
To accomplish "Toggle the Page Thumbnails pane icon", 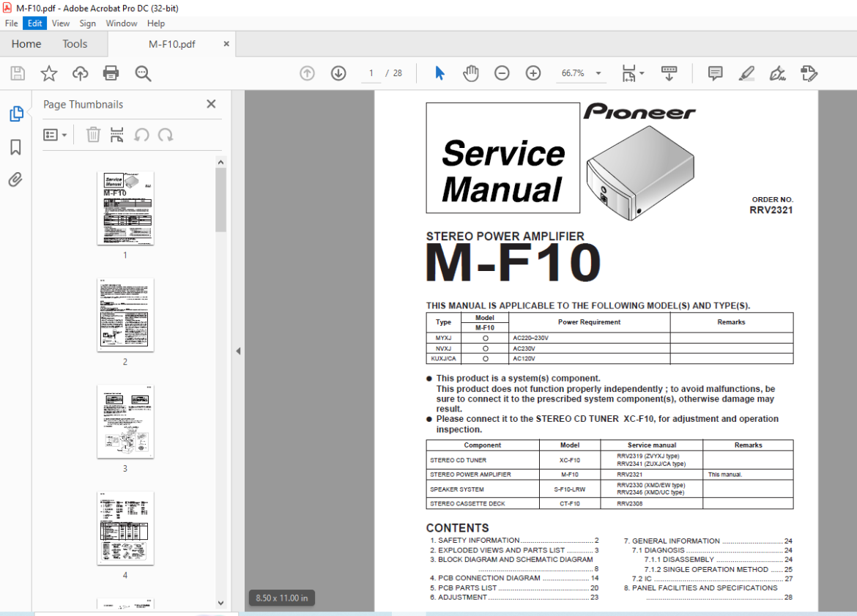I will 16,114.
